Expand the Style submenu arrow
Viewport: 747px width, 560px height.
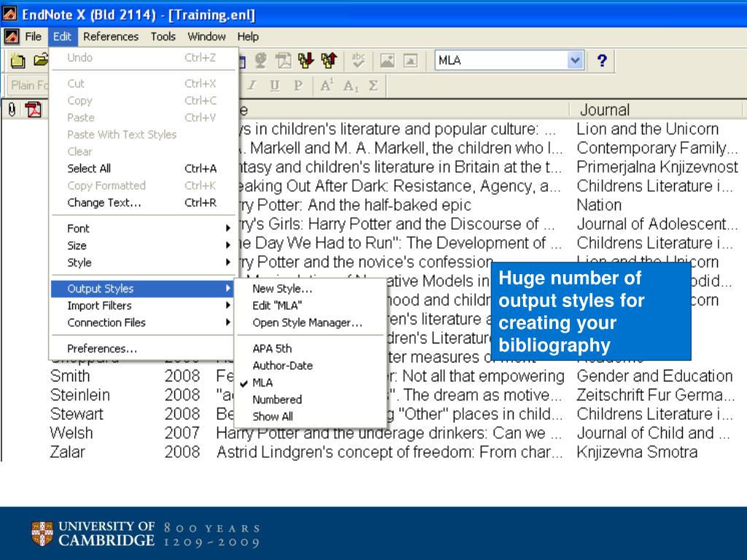(228, 262)
